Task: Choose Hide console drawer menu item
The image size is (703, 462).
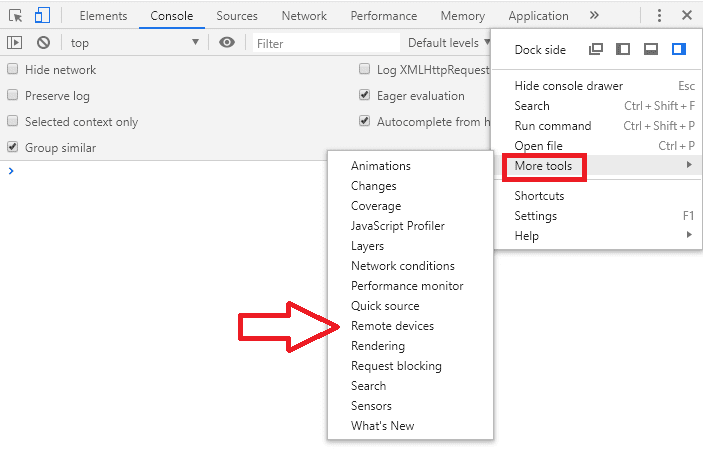Action: tap(598, 86)
